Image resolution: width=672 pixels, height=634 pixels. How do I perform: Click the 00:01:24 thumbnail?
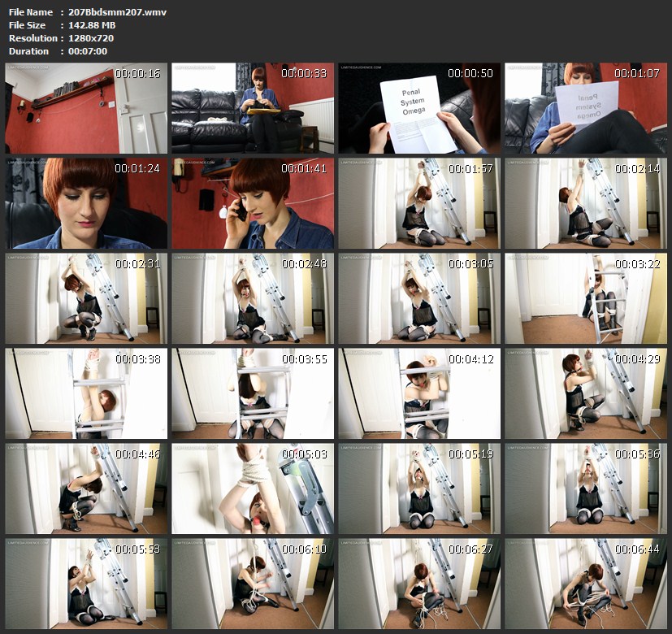coord(86,203)
